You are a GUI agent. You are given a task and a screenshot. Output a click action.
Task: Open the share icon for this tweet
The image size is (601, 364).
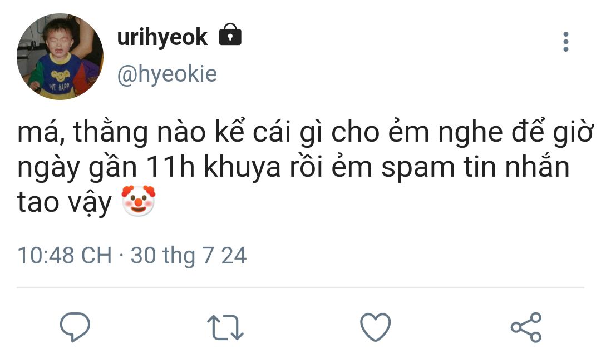coord(526,327)
